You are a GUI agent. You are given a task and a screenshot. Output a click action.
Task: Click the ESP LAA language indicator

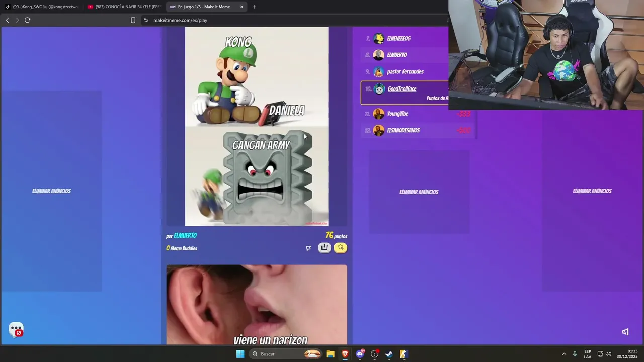point(588,354)
